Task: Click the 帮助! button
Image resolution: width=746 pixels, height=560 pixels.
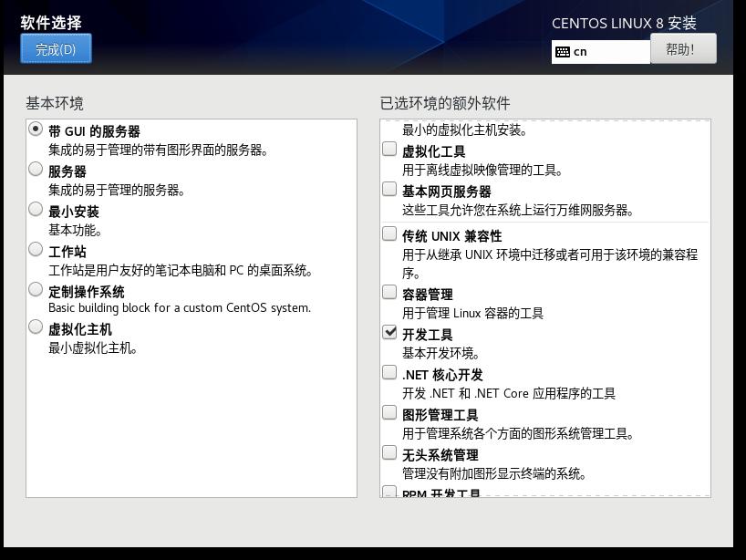Action: (x=683, y=48)
